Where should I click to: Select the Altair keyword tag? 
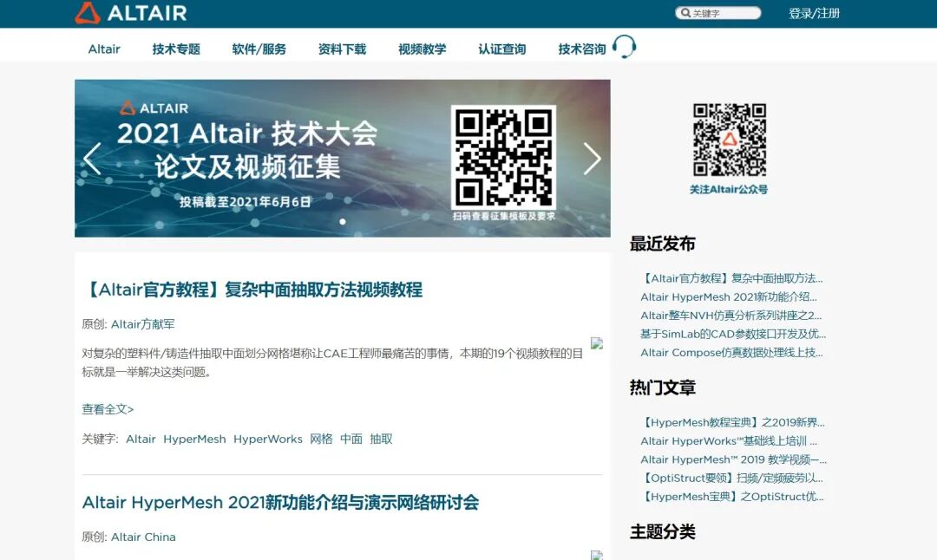[x=141, y=439]
